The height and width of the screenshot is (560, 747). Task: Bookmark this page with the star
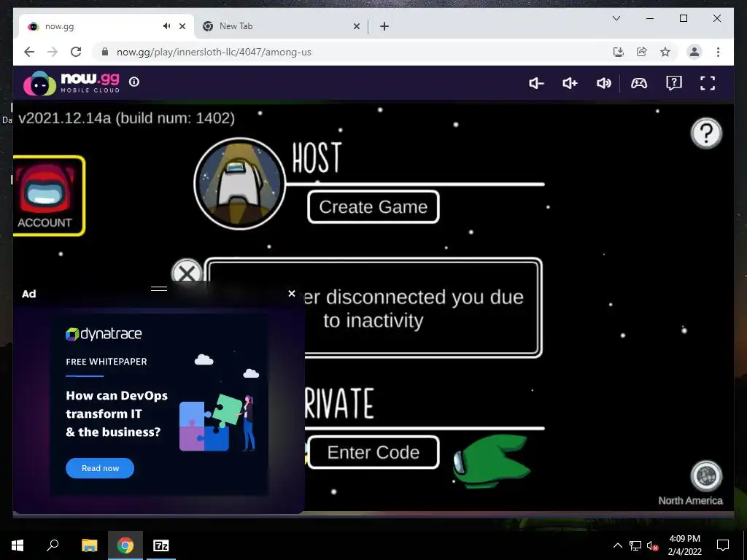tap(665, 52)
